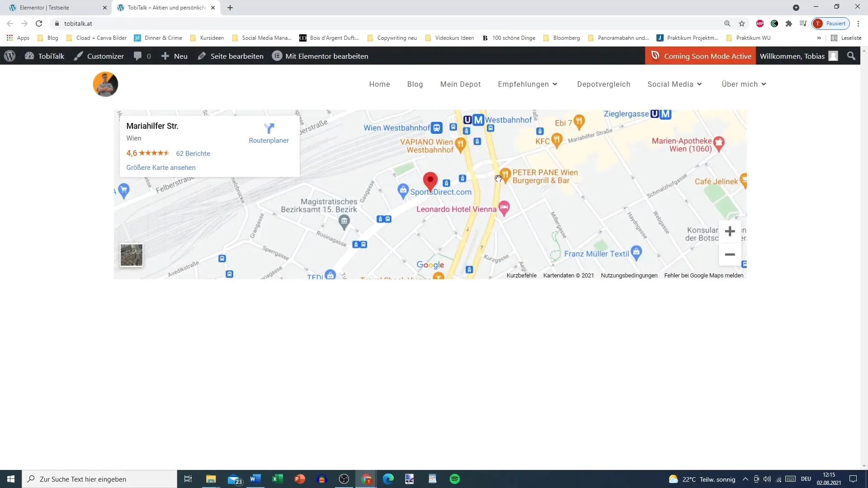This screenshot has height=488, width=868.
Task: Click the red map location pin
Action: pyautogui.click(x=430, y=181)
